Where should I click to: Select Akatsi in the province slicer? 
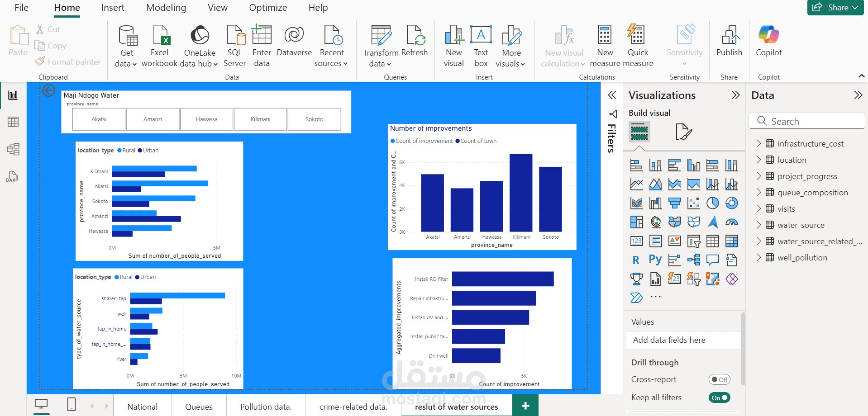pos(99,119)
